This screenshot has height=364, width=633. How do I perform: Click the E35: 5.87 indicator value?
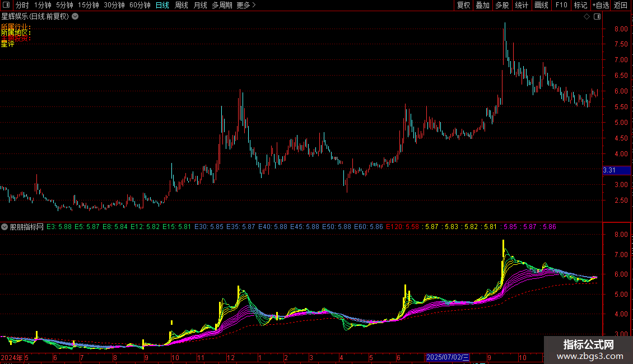pos(241,227)
